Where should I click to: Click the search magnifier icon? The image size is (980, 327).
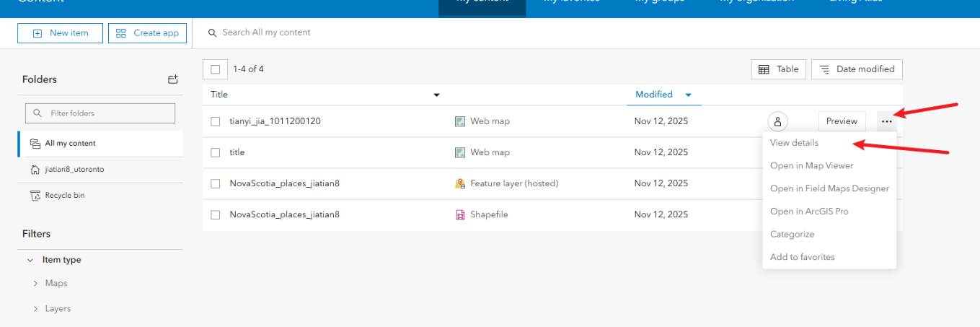(213, 32)
